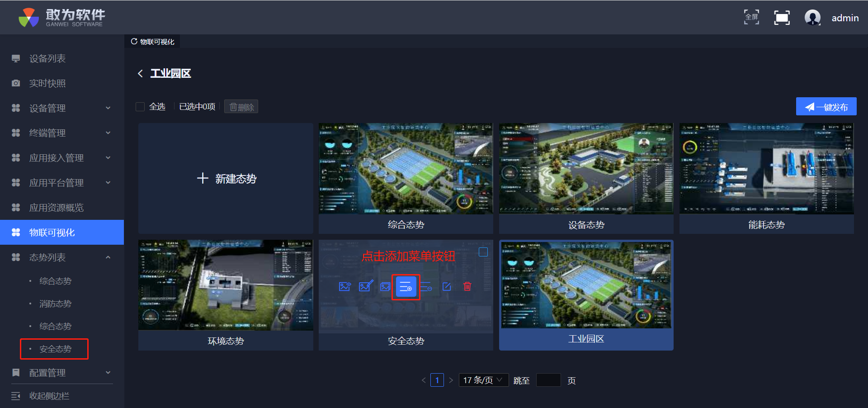This screenshot has width=868, height=408.
Task: Check the selection box on 安全态势 card
Action: pos(483,252)
